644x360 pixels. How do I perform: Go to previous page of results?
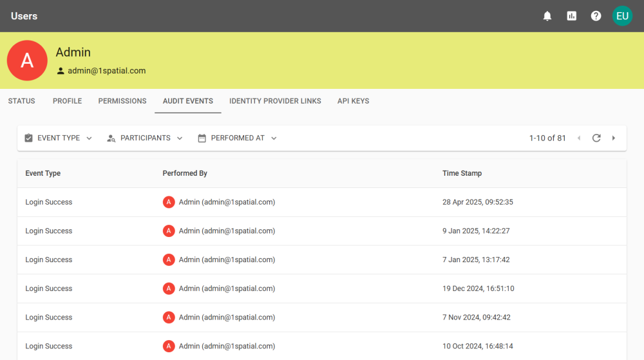coord(579,138)
